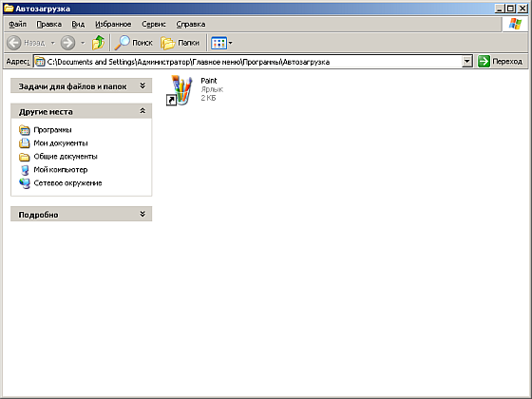Viewport: 532px width, 399px height.
Task: Open the Мои документы link
Action: 61,143
